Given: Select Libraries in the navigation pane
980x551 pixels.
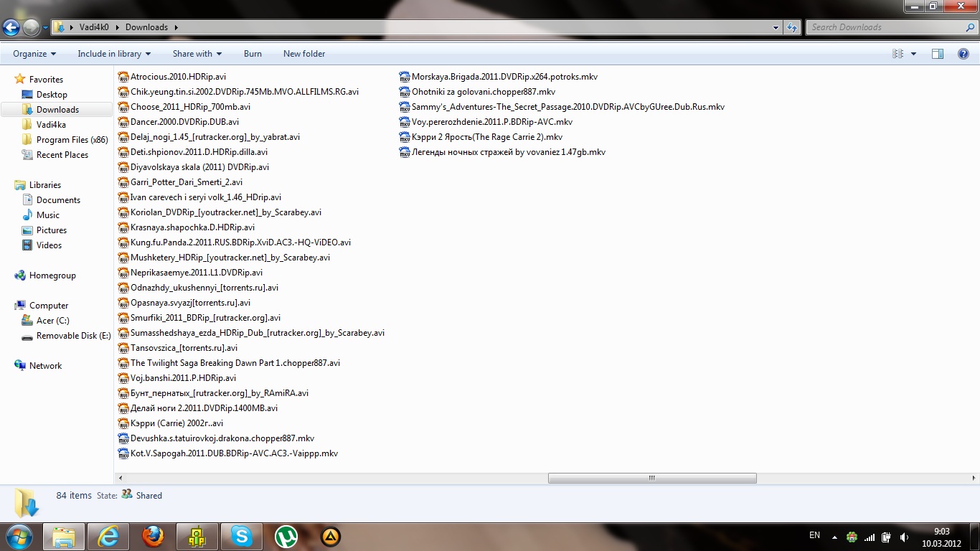Looking at the screenshot, I should 45,185.
